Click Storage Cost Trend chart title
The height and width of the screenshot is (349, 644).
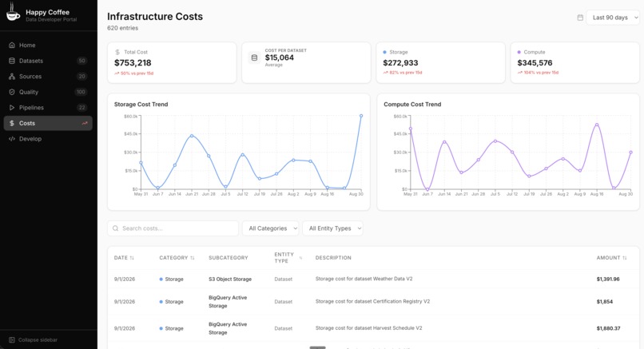point(141,105)
